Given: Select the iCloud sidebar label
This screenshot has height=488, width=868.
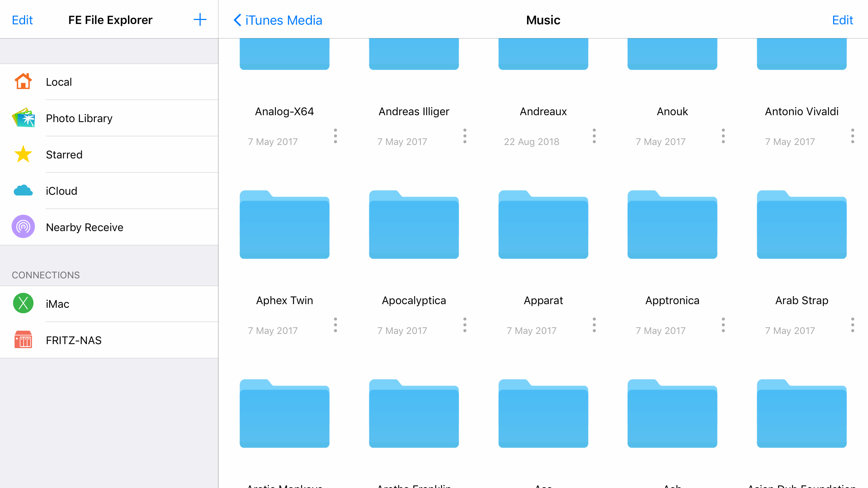Looking at the screenshot, I should coord(61,191).
